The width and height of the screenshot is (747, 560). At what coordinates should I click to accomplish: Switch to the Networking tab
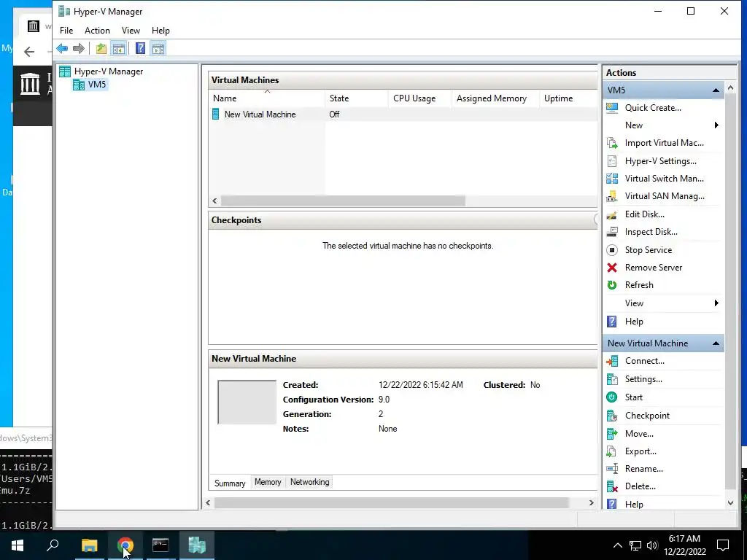pos(309,482)
